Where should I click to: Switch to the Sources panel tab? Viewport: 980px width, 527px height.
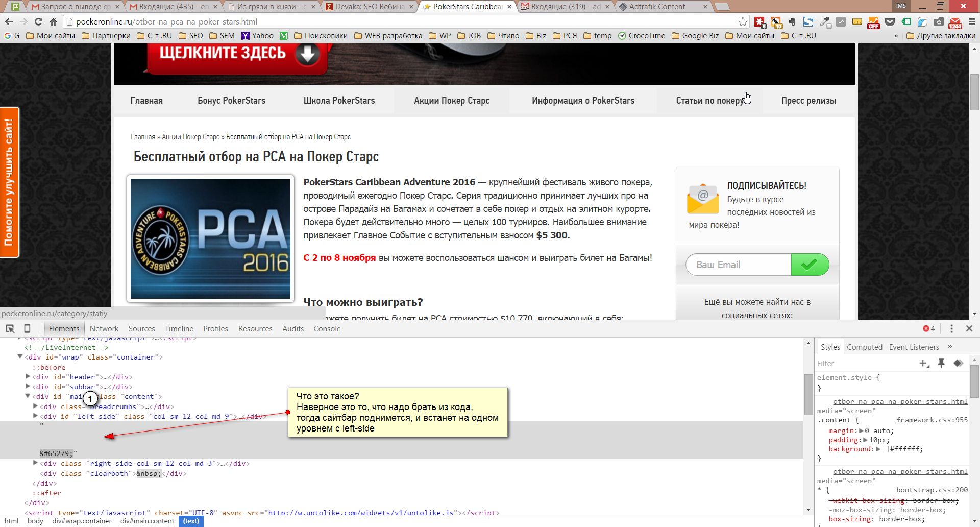tap(141, 329)
